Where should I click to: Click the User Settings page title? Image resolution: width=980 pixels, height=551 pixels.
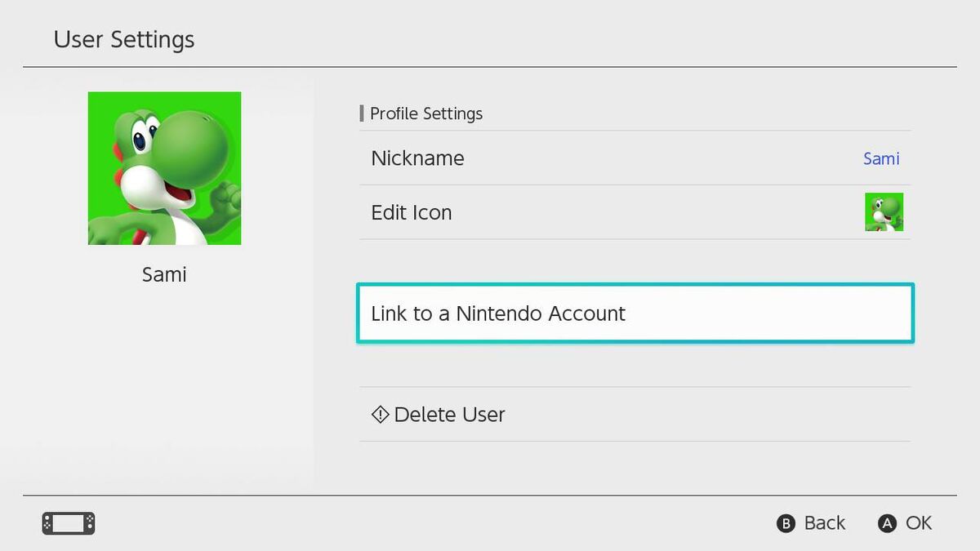coord(124,39)
